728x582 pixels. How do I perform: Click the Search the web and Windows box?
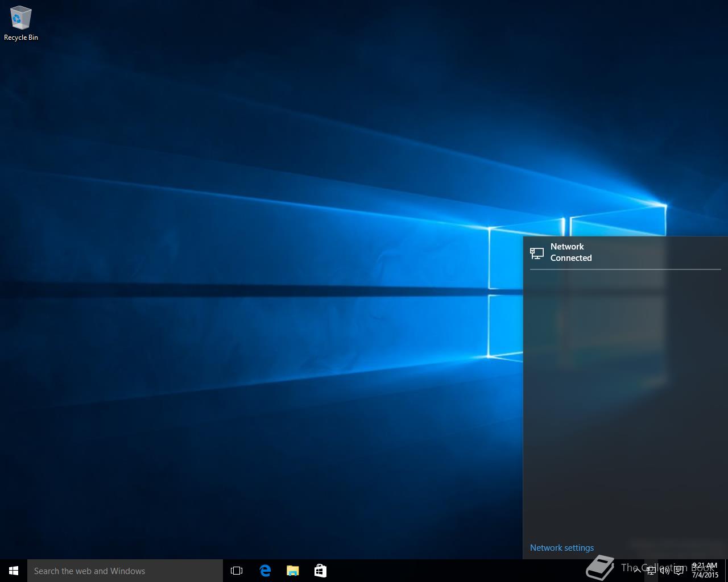click(x=125, y=571)
